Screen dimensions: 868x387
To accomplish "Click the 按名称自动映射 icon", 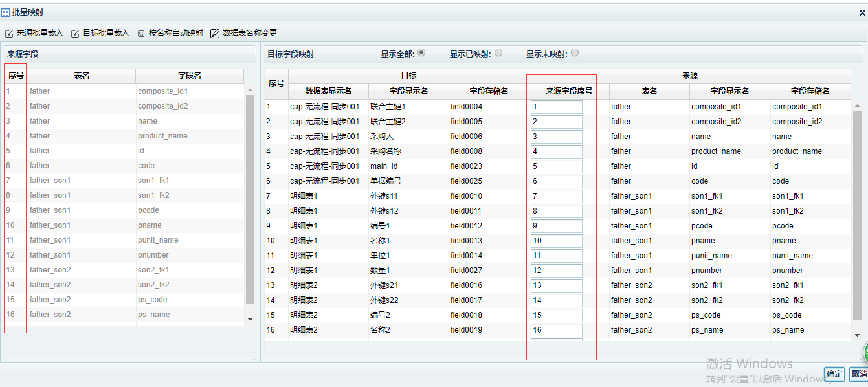I will (x=141, y=34).
